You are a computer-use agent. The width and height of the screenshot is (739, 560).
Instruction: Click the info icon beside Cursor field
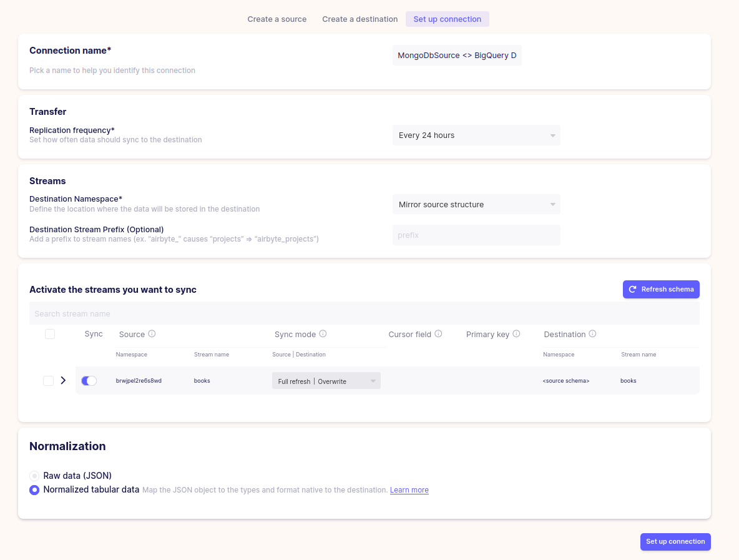pyautogui.click(x=439, y=333)
